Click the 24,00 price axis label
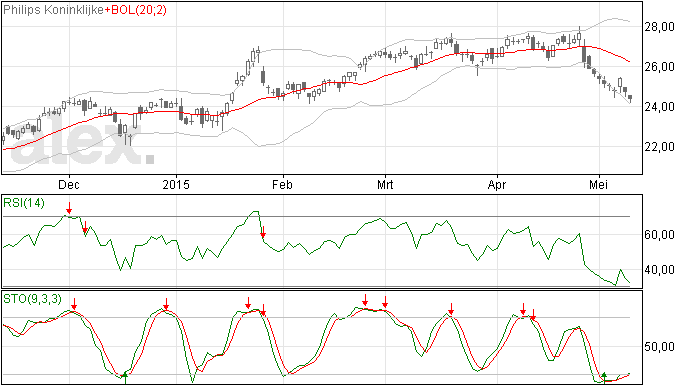 [660, 107]
